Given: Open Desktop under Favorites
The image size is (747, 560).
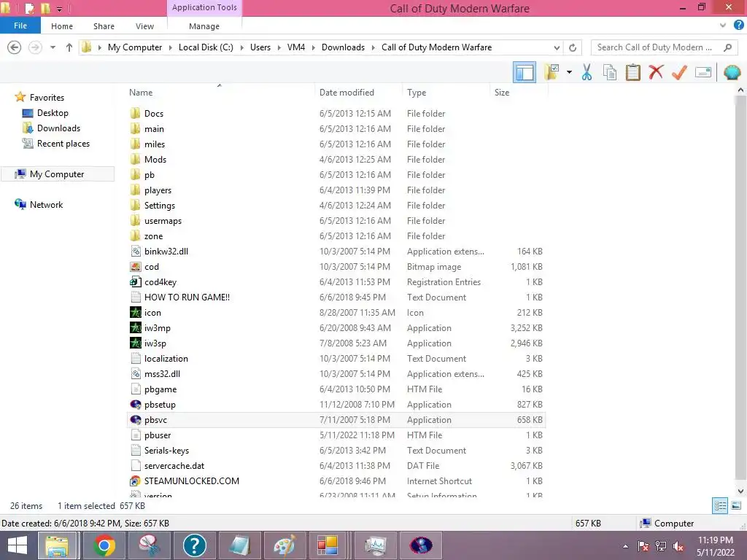Looking at the screenshot, I should pos(53,113).
